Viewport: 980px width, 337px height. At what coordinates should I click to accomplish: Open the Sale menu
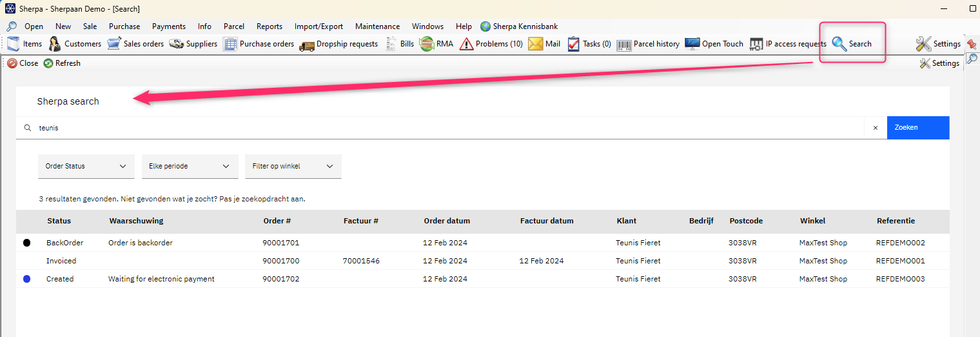tap(90, 26)
